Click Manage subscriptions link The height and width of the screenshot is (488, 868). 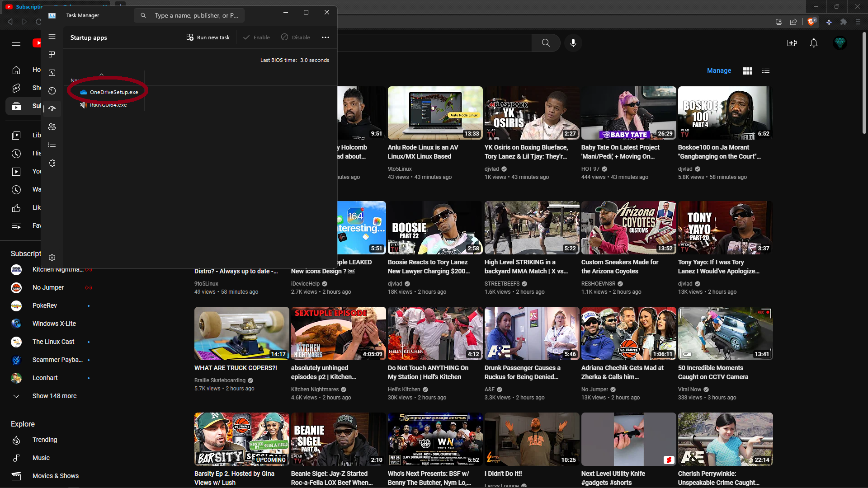[x=719, y=71]
